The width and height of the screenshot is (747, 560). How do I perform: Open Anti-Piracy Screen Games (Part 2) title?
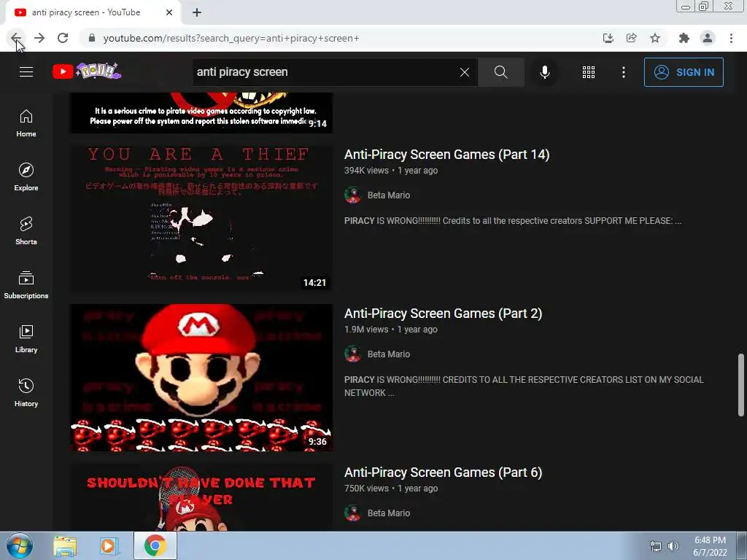[443, 314]
